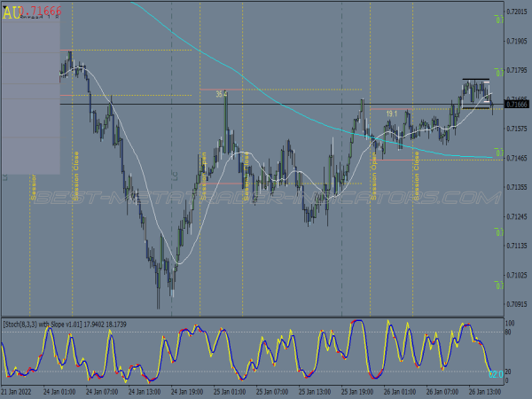Viewport: 532px width, 399px height.
Task: Click price axis level 0.72015
Action: point(517,12)
